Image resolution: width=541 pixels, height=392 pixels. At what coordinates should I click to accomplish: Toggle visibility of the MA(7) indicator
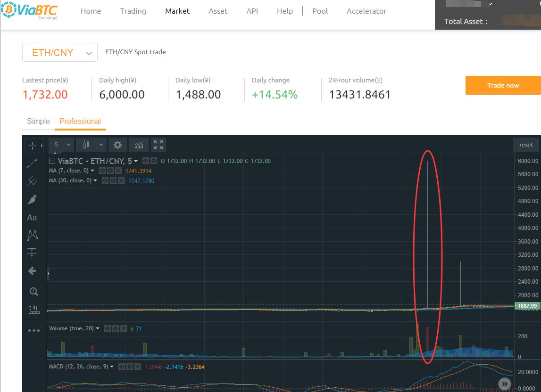pos(102,170)
